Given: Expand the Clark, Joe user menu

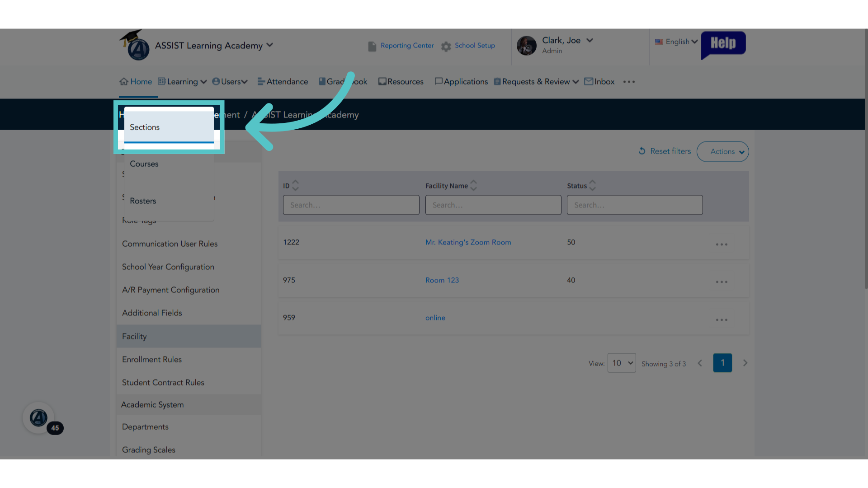Looking at the screenshot, I should [x=590, y=40].
